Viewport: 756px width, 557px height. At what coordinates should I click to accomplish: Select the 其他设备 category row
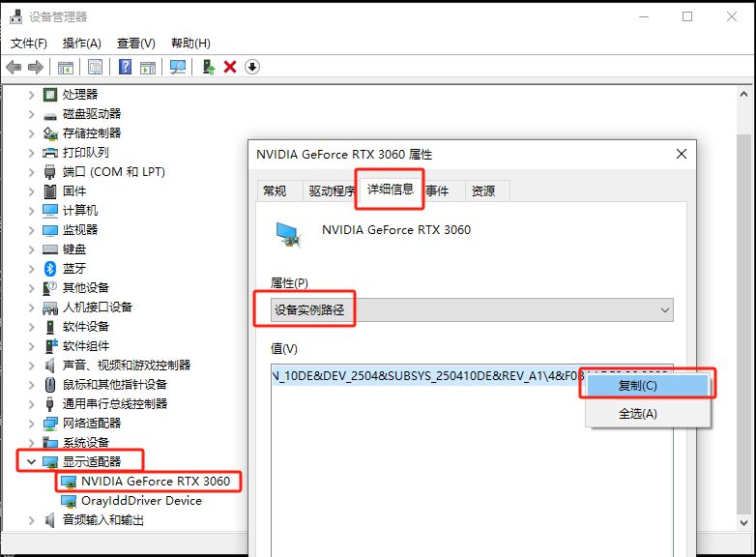[x=85, y=288]
